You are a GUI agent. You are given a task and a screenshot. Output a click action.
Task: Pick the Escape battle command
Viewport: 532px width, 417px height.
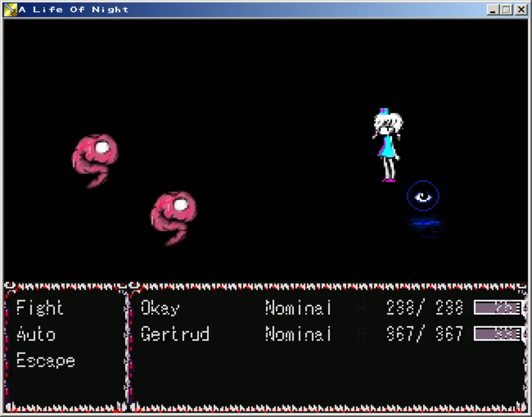[46, 360]
